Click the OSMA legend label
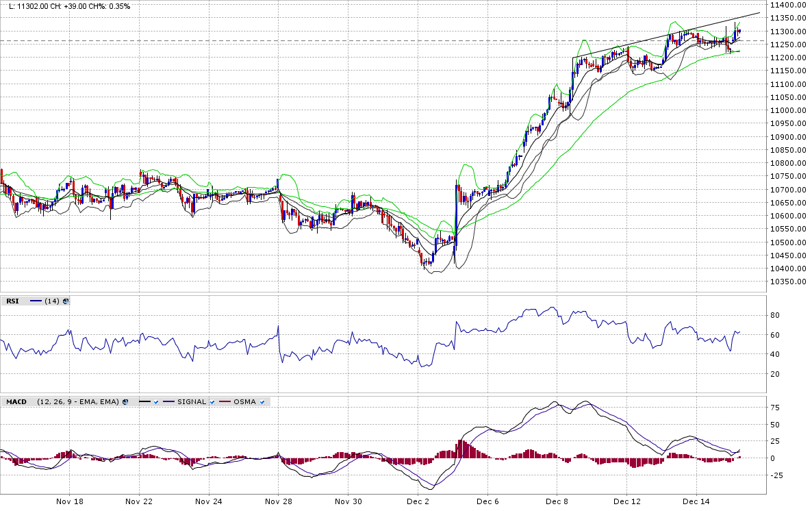 244,402
